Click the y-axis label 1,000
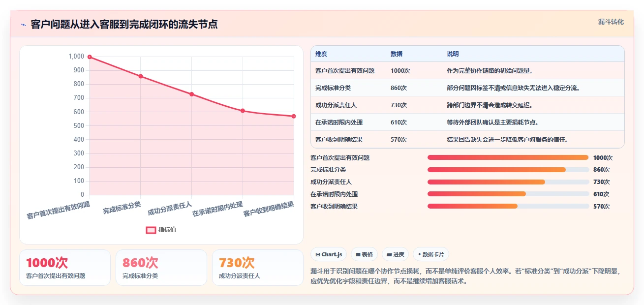Image resolution: width=644 pixels, height=305 pixels. (76, 57)
